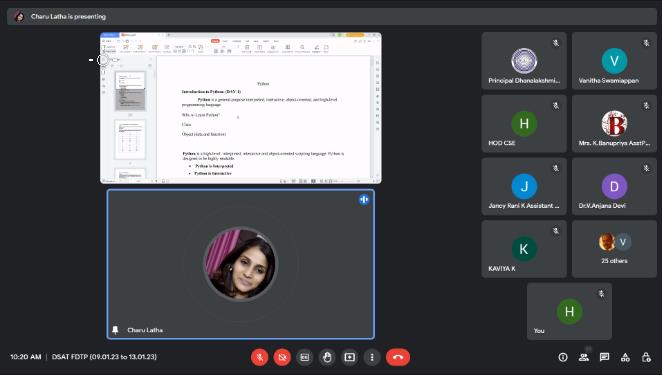Open the Activities panel
The height and width of the screenshot is (375, 662).
625,357
